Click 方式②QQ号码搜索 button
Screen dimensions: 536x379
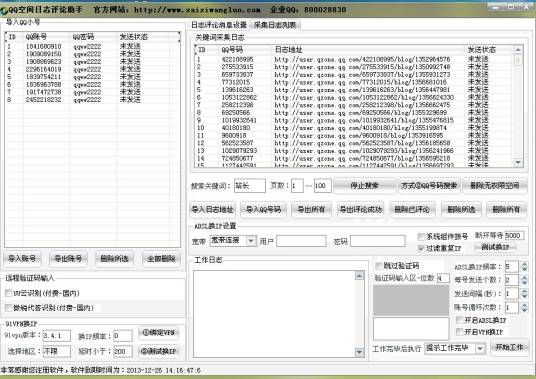429,186
